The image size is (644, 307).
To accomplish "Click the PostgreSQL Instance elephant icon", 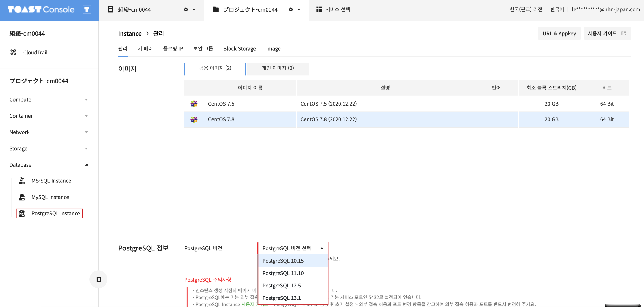I will tap(22, 214).
